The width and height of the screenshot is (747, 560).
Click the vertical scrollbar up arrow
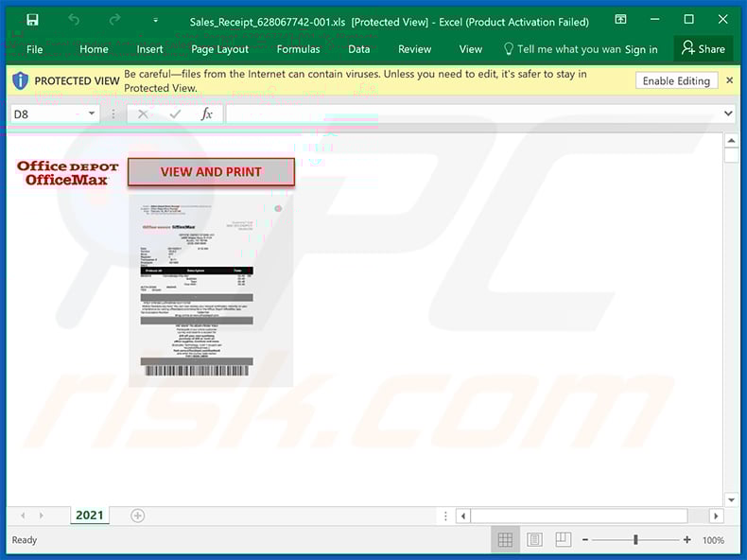click(x=731, y=141)
